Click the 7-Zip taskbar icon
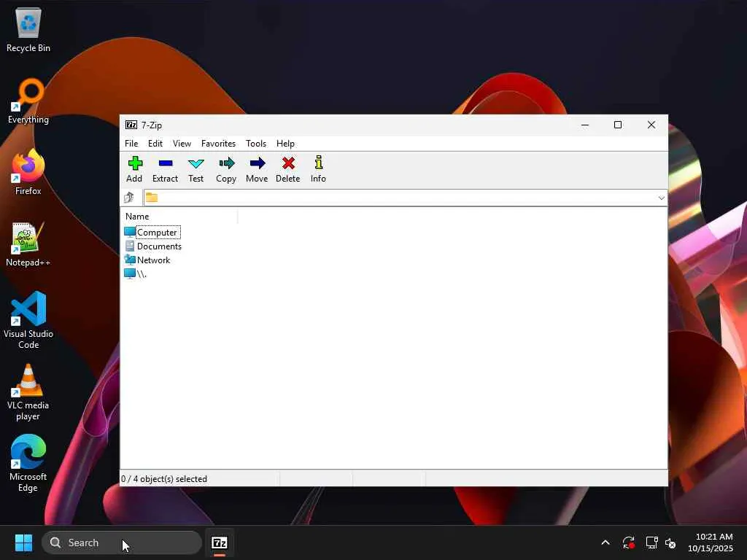The width and height of the screenshot is (747, 560). tap(220, 542)
